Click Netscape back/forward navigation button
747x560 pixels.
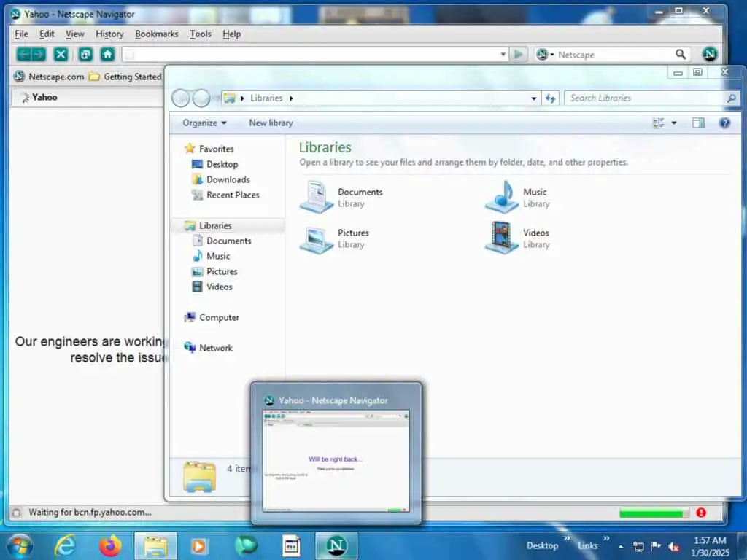click(31, 54)
